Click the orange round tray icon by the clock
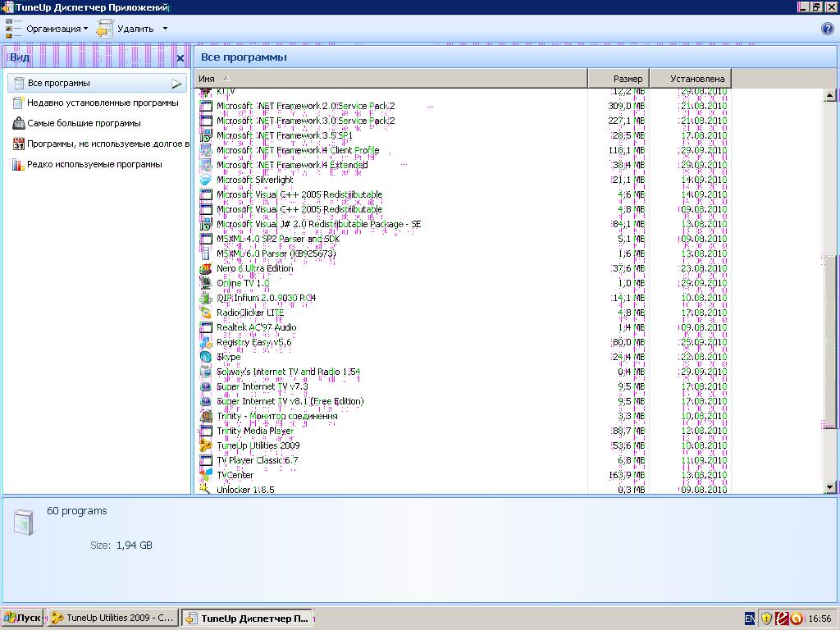 (797, 619)
